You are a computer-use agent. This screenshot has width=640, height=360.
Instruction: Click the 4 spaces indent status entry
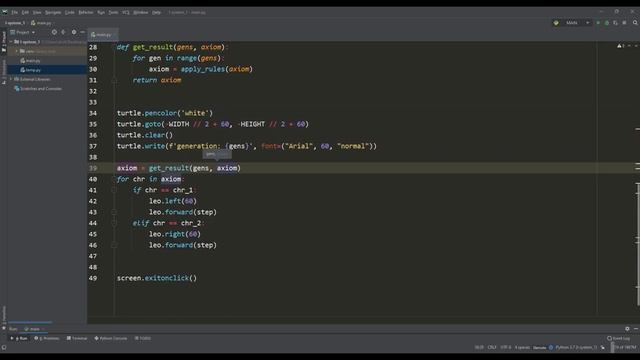coord(522,347)
